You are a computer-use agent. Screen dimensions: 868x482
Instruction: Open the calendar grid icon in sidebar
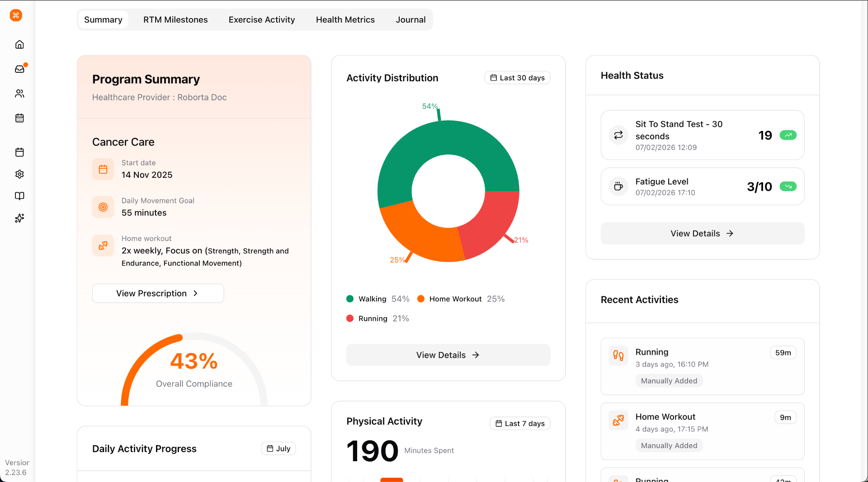click(x=19, y=118)
